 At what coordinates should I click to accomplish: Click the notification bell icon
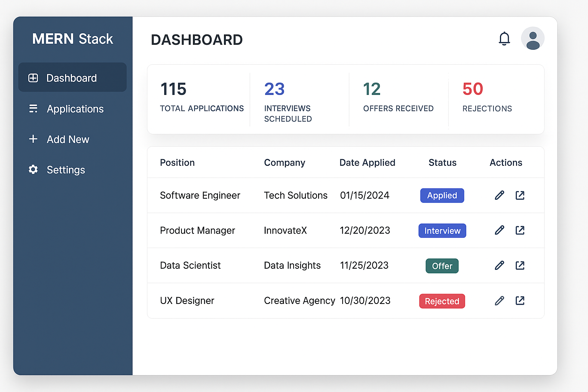(x=504, y=39)
